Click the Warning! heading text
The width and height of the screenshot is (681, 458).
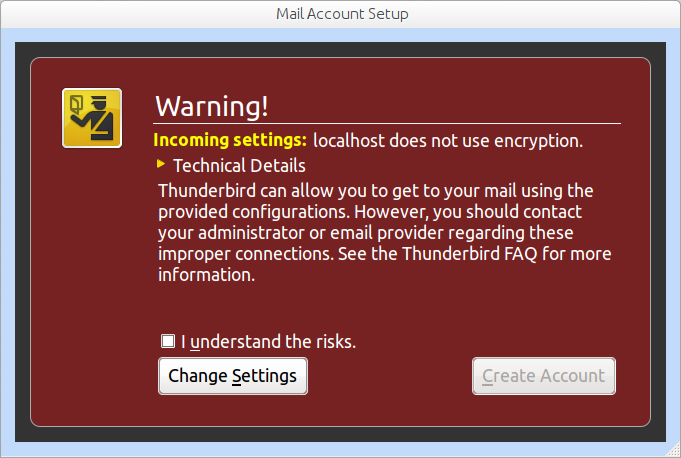pyautogui.click(x=212, y=106)
